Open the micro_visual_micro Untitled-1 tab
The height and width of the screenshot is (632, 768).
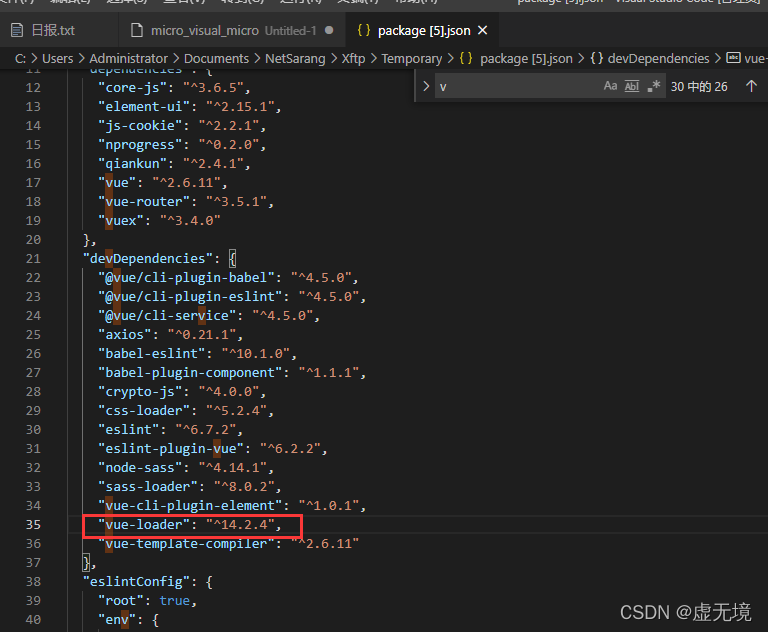232,30
